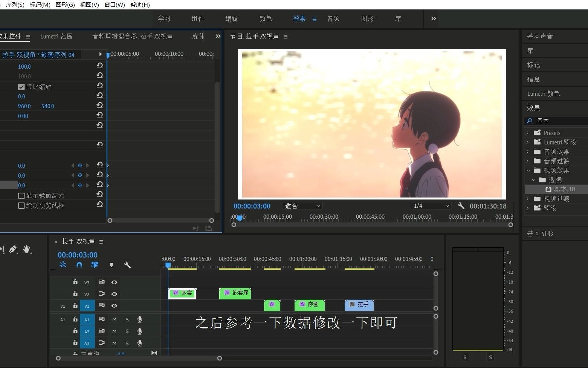Toggle V3 track lock
Viewport: 588px width, 368px height.
click(x=75, y=282)
